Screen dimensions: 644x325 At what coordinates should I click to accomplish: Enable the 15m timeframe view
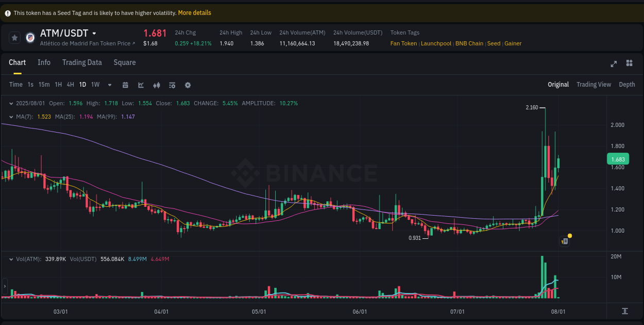tap(45, 85)
